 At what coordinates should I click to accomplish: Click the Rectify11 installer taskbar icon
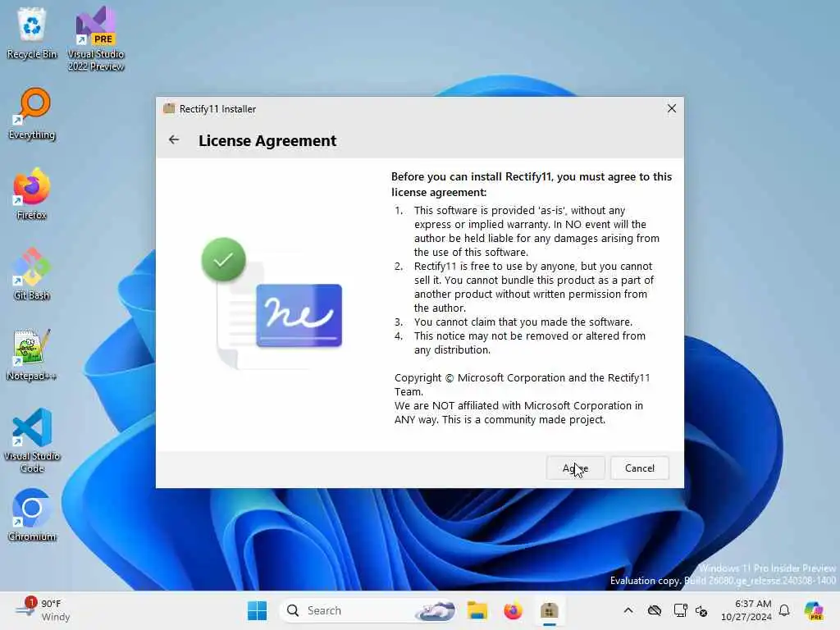549,610
